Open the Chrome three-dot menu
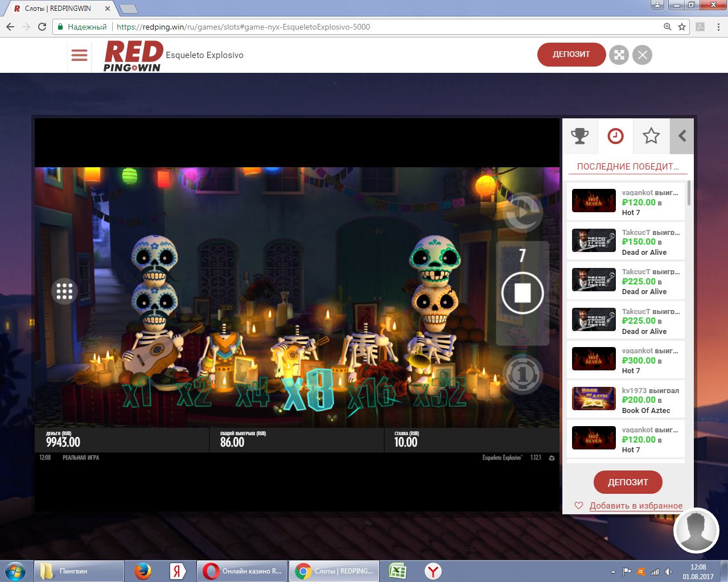 tap(718, 27)
